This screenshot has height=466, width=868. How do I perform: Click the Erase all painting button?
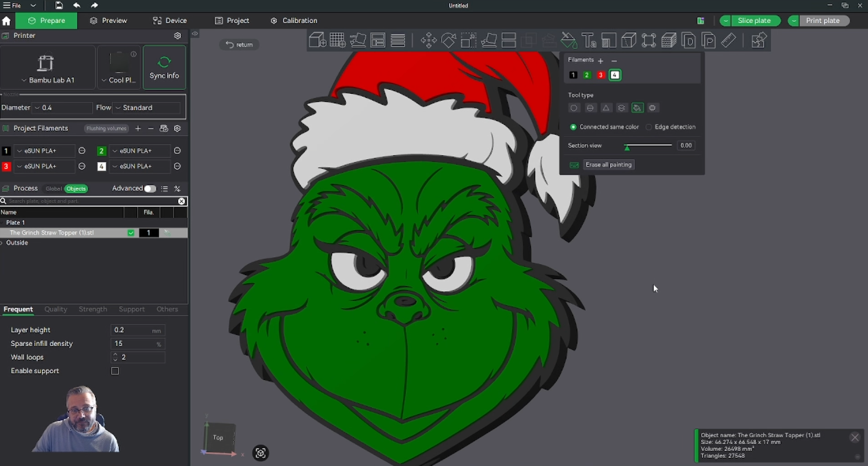(608, 165)
